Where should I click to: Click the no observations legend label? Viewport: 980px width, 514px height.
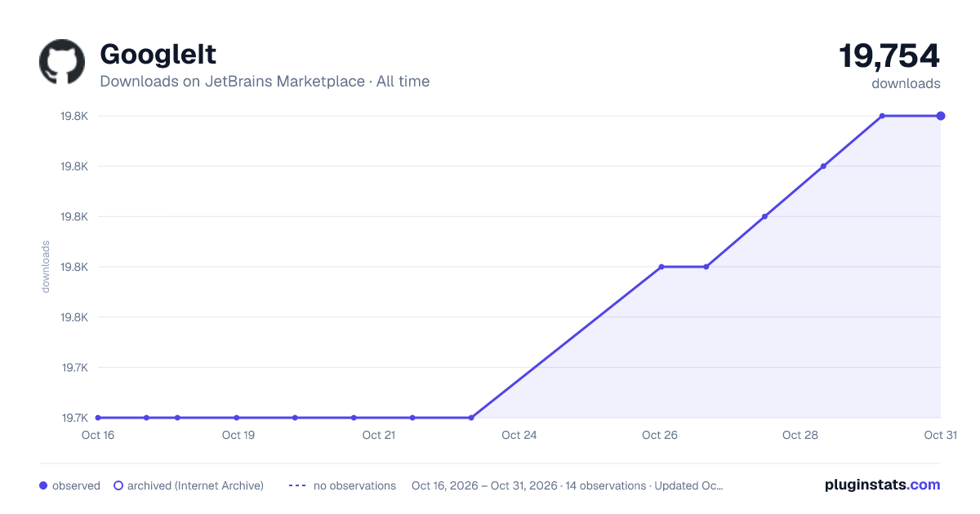coord(354,485)
